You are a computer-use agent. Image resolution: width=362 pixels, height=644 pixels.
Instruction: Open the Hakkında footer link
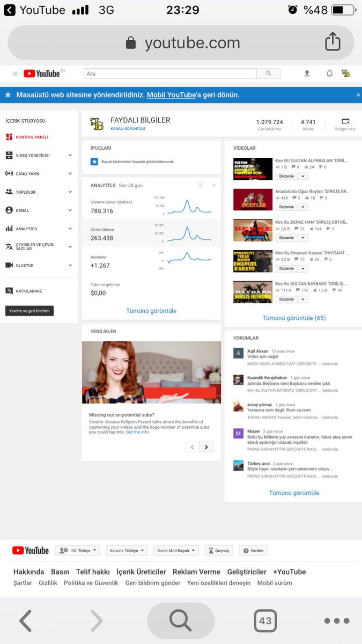(29, 572)
